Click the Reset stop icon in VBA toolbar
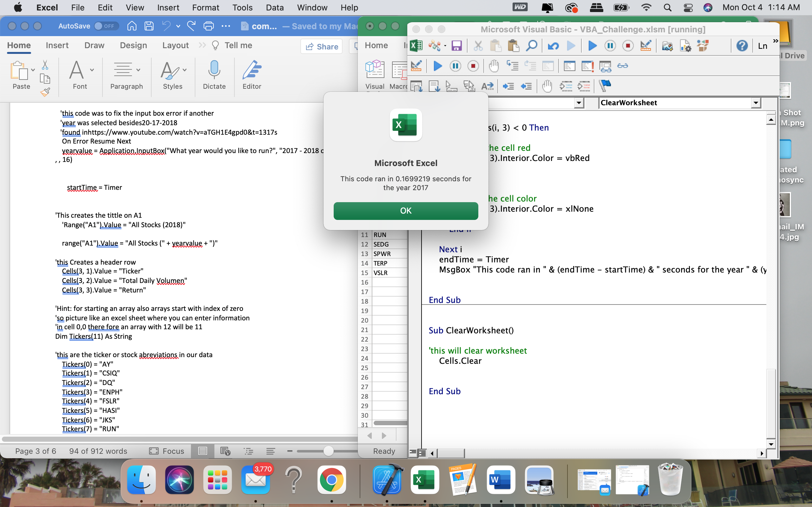The height and width of the screenshot is (507, 812). [628, 46]
